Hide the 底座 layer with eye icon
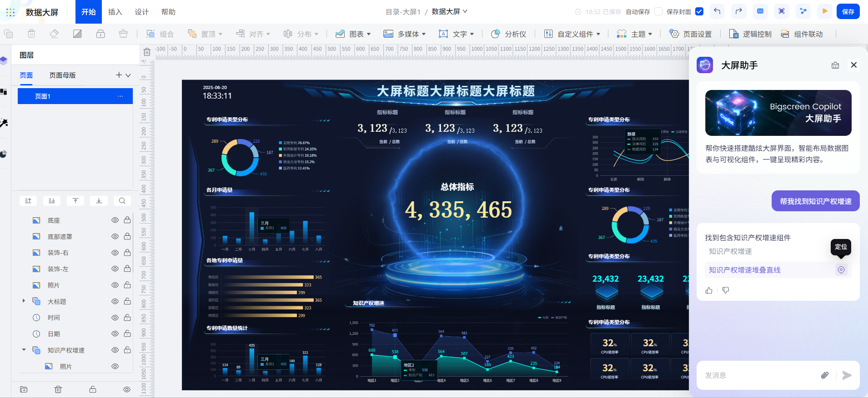 [115, 220]
